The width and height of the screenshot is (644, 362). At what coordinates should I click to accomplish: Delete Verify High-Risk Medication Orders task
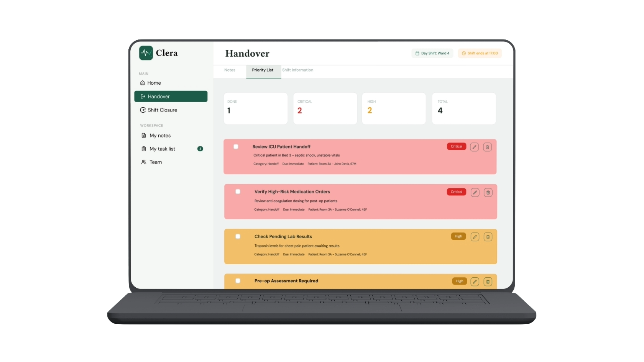(488, 192)
